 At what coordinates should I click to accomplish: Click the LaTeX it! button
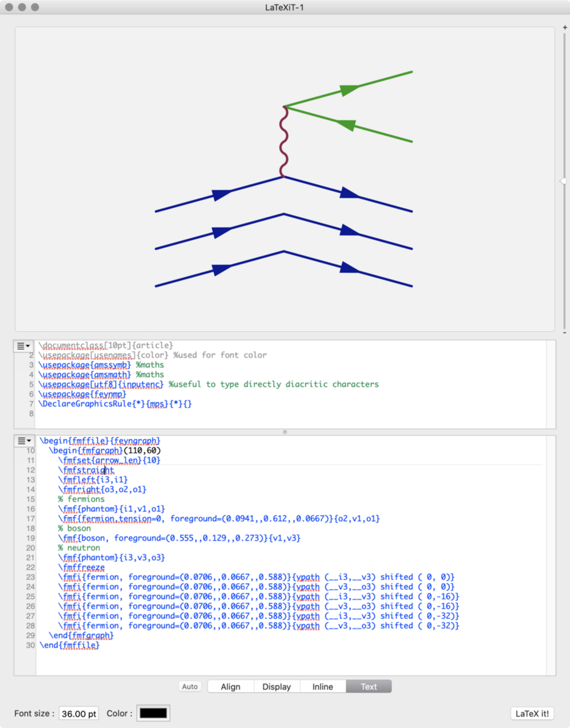(532, 714)
